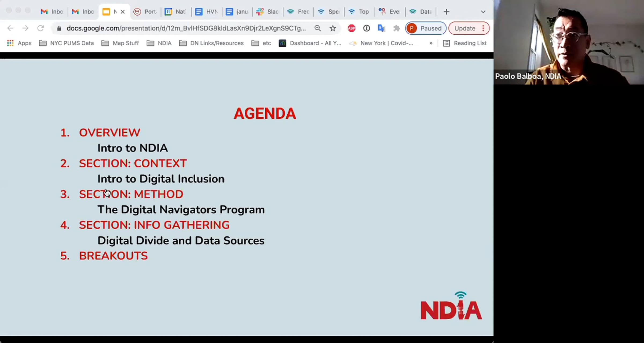Click 'SECTION: CONTEXT' heading
The height and width of the screenshot is (343, 644).
[x=133, y=163]
